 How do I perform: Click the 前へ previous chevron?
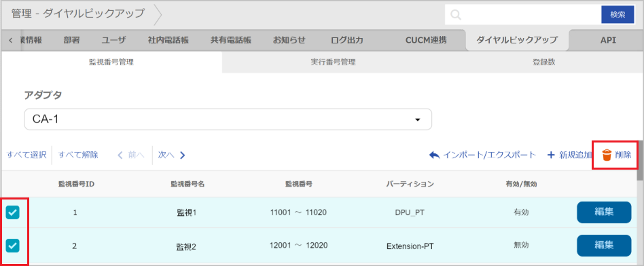[120, 155]
